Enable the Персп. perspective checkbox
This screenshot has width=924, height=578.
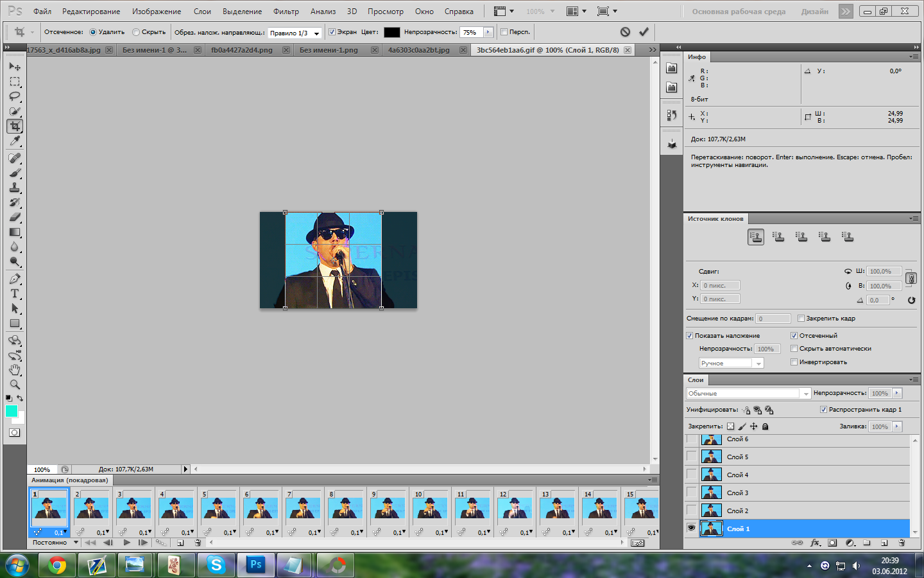[x=515, y=32]
